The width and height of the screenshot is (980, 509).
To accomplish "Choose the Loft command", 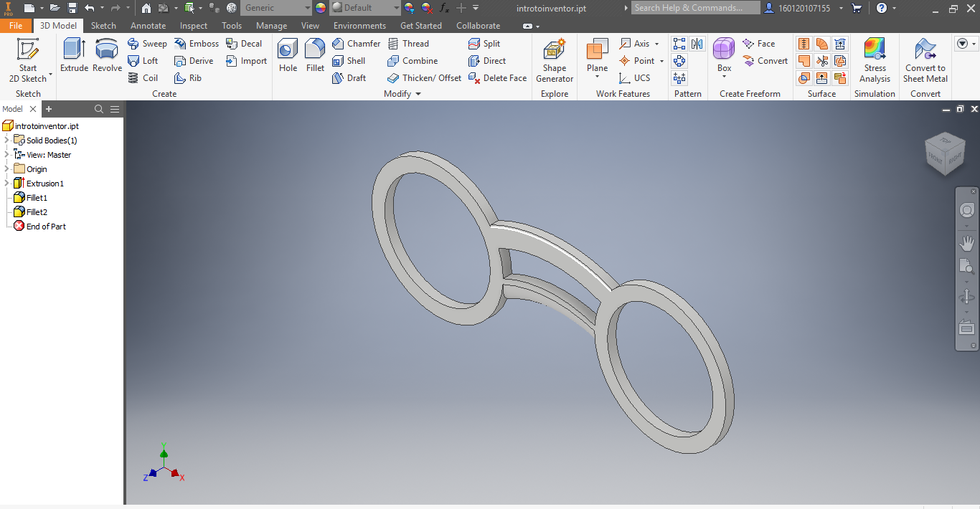I will point(143,61).
